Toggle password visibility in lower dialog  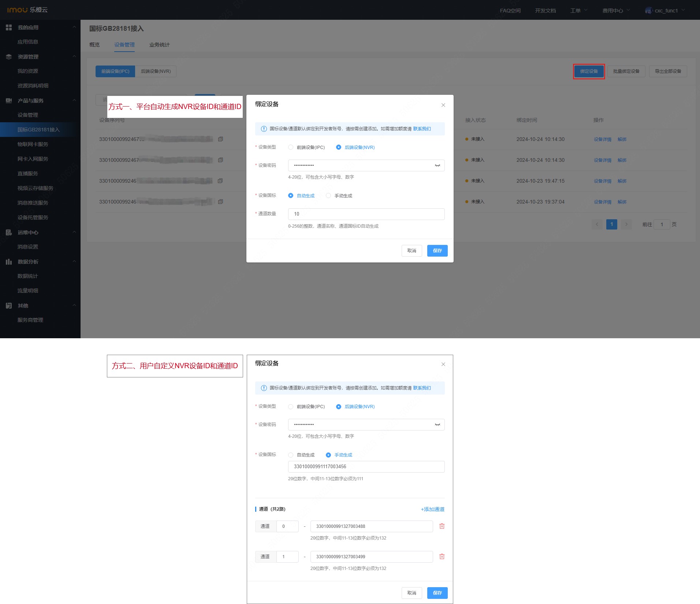tap(437, 425)
